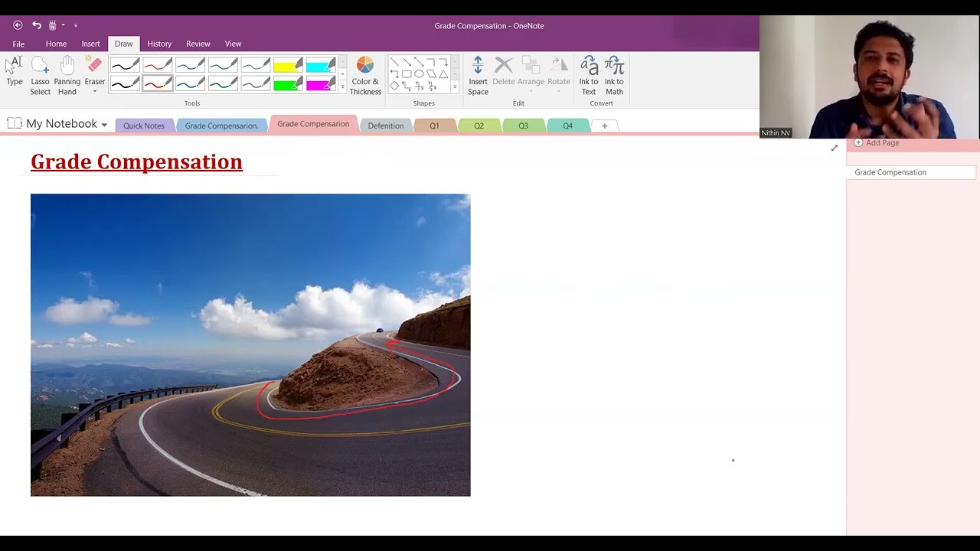
Task: Open Color & Thickness dialog
Action: [365, 76]
